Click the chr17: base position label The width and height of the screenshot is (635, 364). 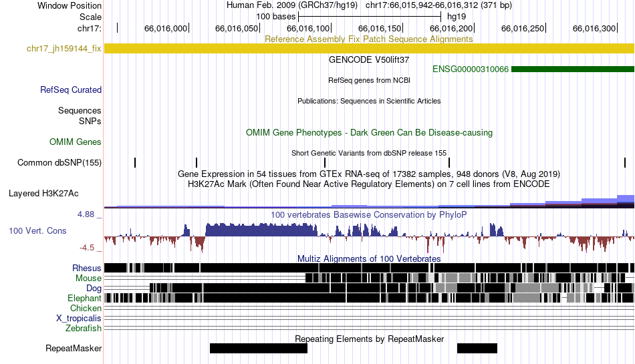pos(90,28)
